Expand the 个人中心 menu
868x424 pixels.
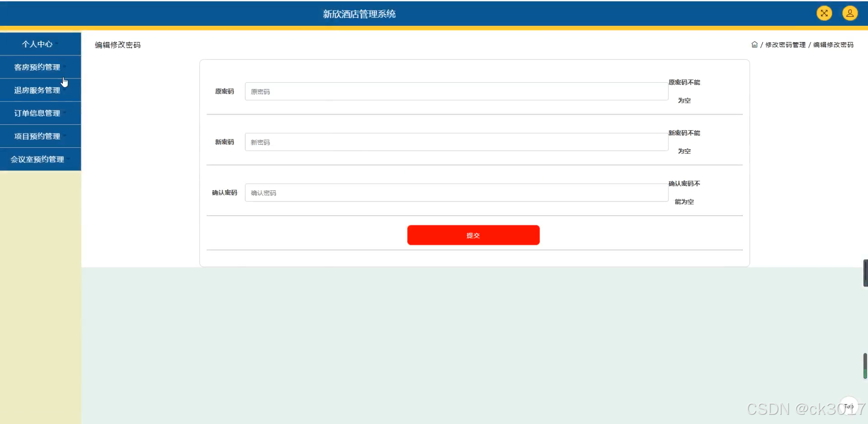coord(41,44)
